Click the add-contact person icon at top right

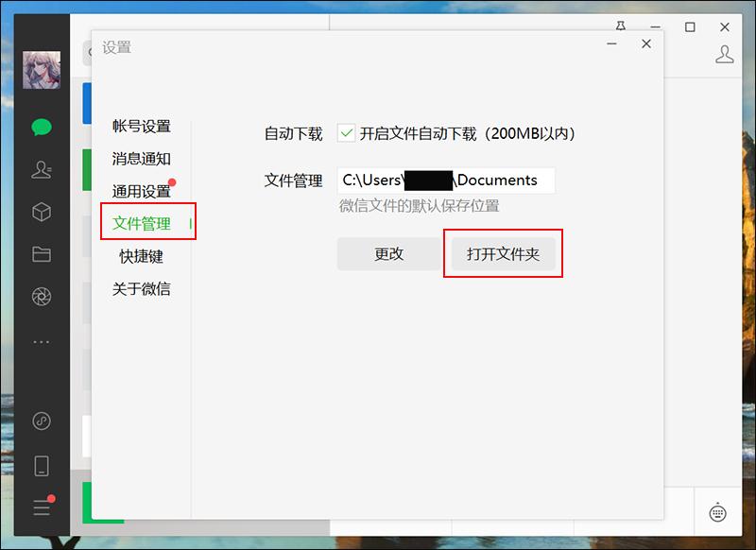pyautogui.click(x=724, y=55)
